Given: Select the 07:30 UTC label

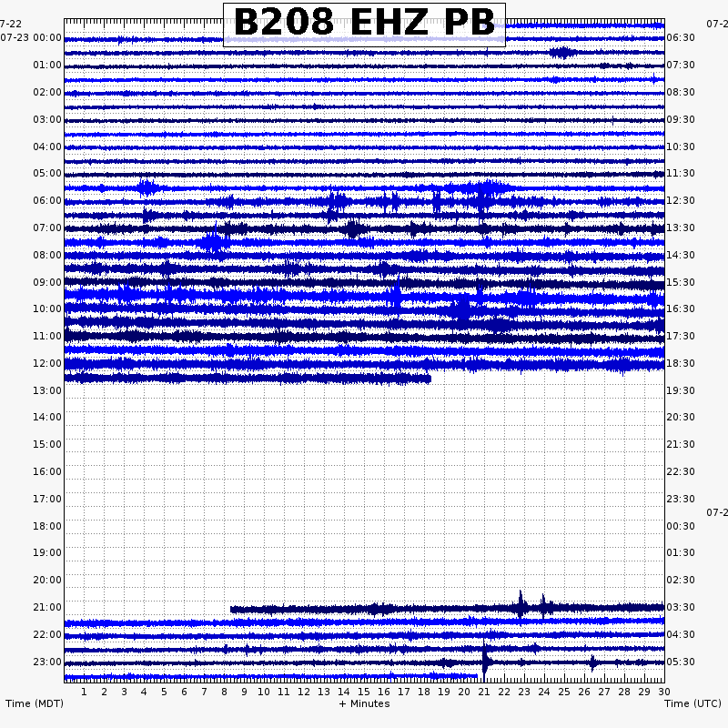Looking at the screenshot, I should click(681, 65).
